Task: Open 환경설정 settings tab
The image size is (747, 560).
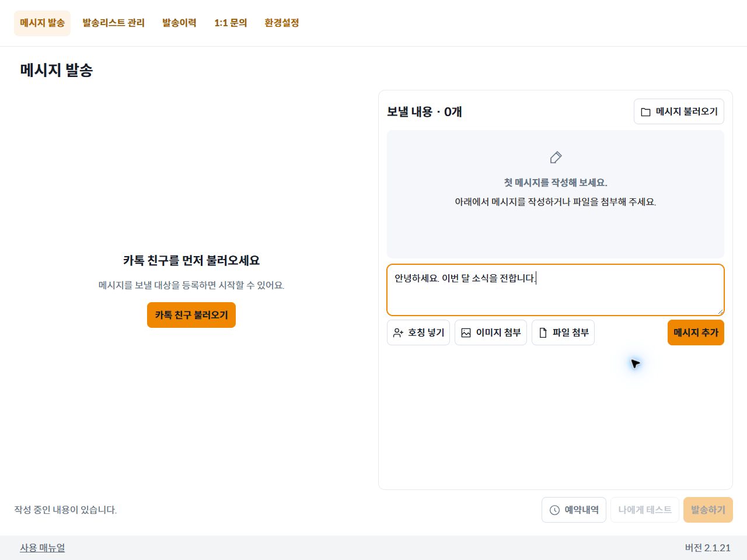Action: pos(282,23)
